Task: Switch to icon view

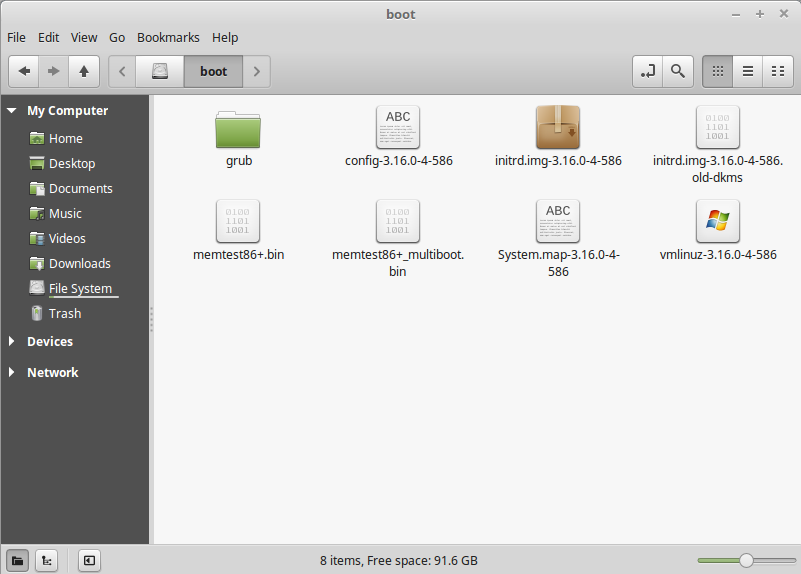Action: (x=718, y=71)
